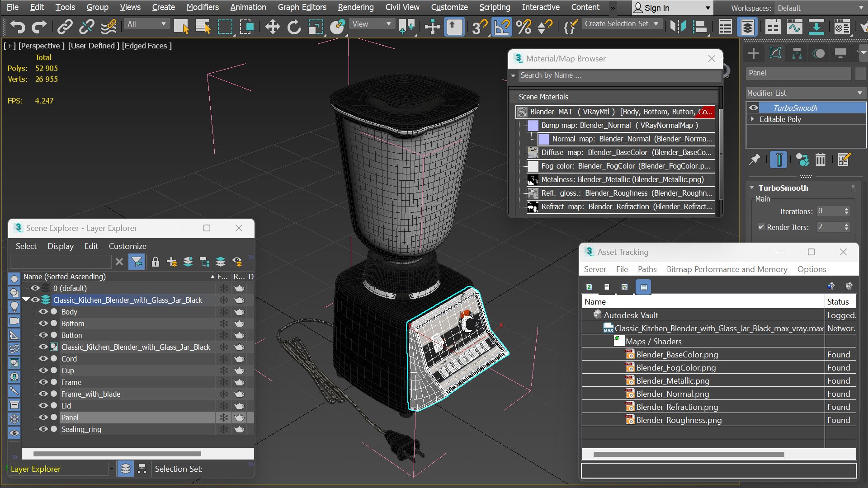This screenshot has height=488, width=868.
Task: Open Scene Explorer Display menu
Action: pos(61,246)
